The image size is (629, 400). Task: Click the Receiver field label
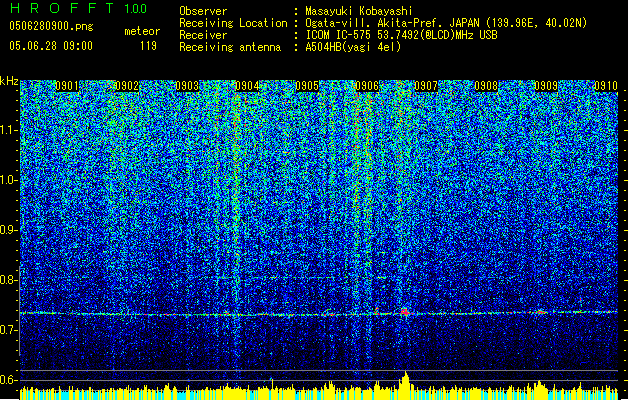[203, 35]
